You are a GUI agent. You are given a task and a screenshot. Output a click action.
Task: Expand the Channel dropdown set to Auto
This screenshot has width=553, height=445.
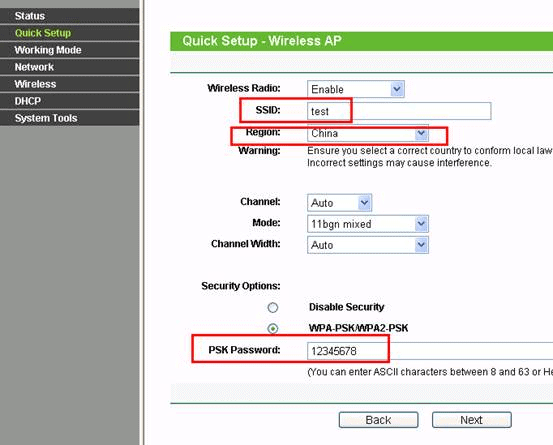point(339,203)
